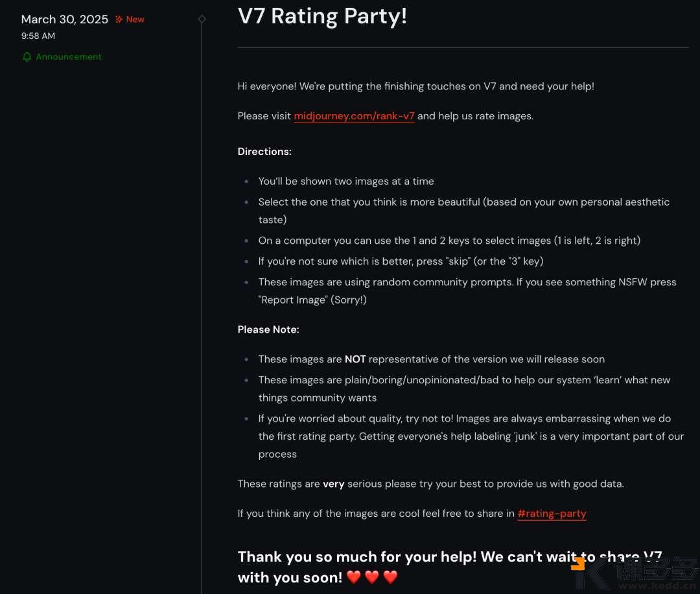The width and height of the screenshot is (700, 594).
Task: Click the www.kedd.cn watermark text
Action: tap(655, 584)
